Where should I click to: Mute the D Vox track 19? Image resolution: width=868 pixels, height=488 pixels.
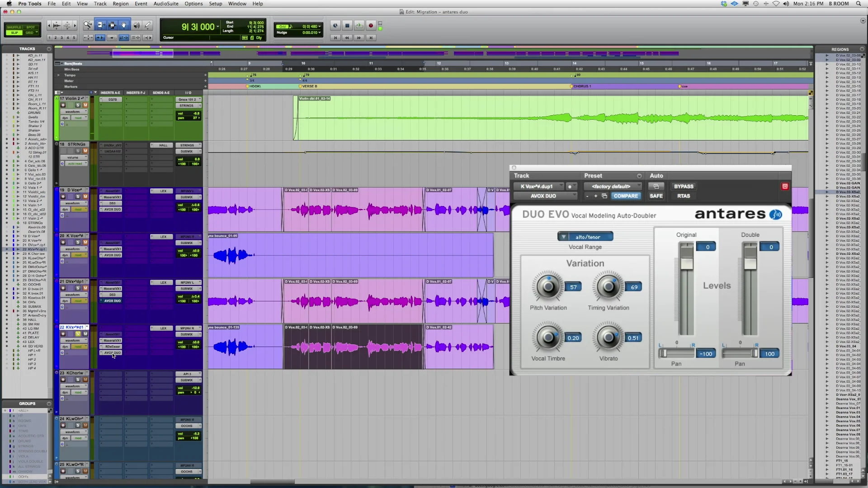pyautogui.click(x=85, y=197)
